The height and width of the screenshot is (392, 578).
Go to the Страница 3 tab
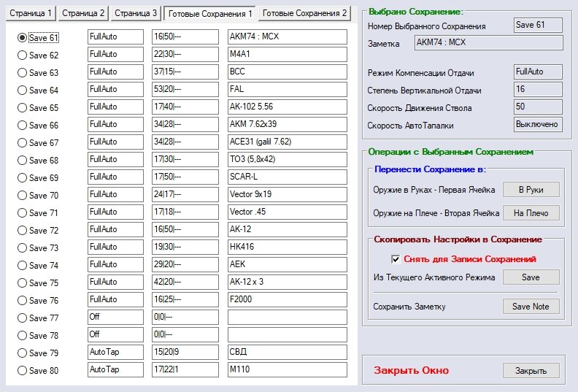click(135, 13)
